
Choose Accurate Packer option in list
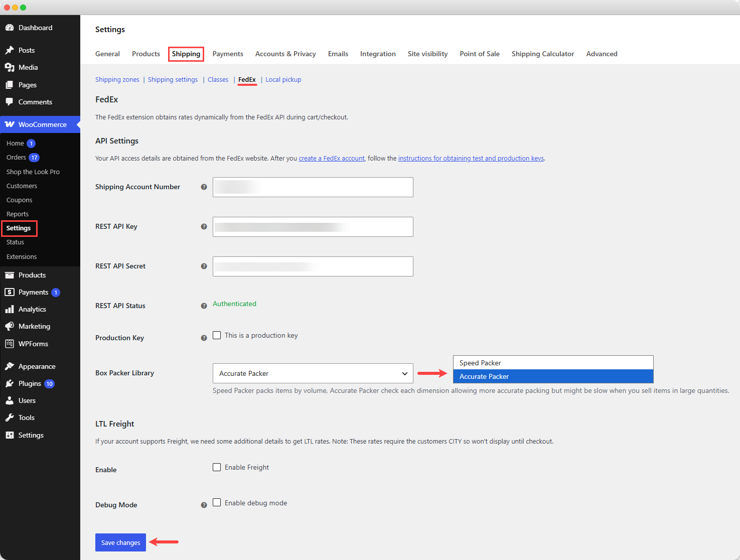pos(553,376)
